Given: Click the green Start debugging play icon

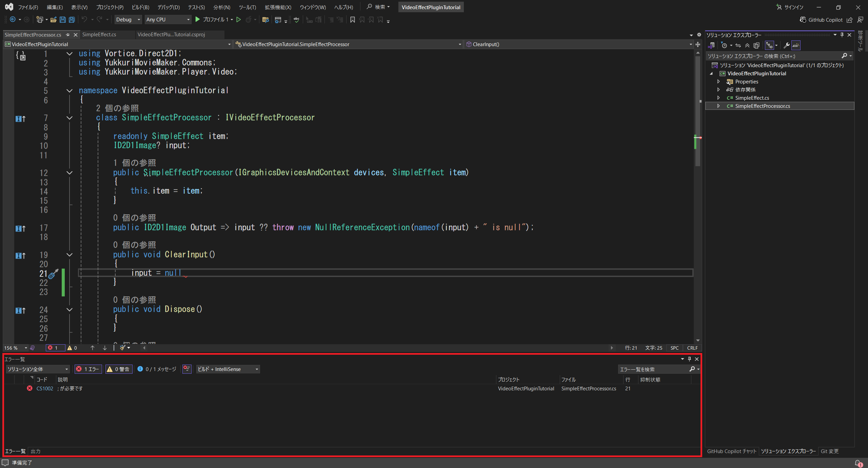Looking at the screenshot, I should pos(198,20).
